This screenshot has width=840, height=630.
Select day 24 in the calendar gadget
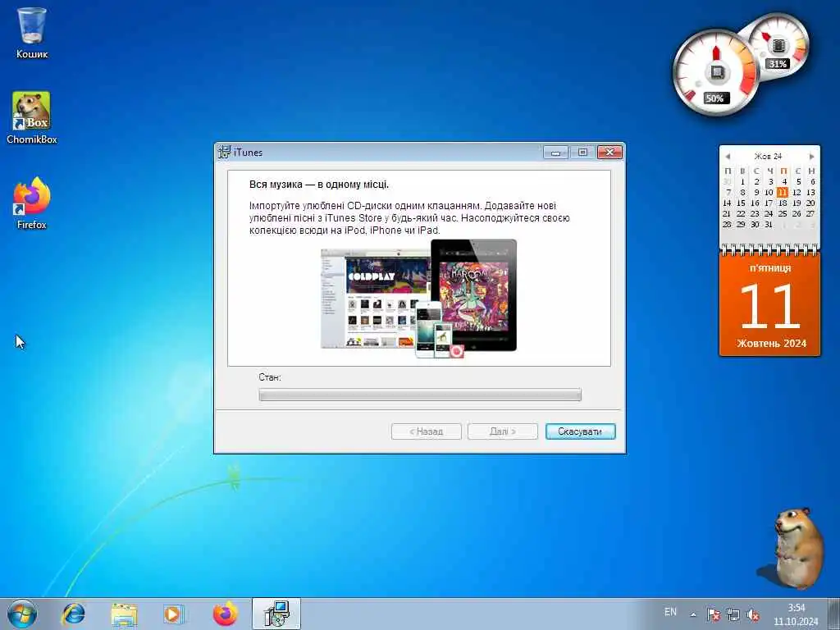point(769,214)
